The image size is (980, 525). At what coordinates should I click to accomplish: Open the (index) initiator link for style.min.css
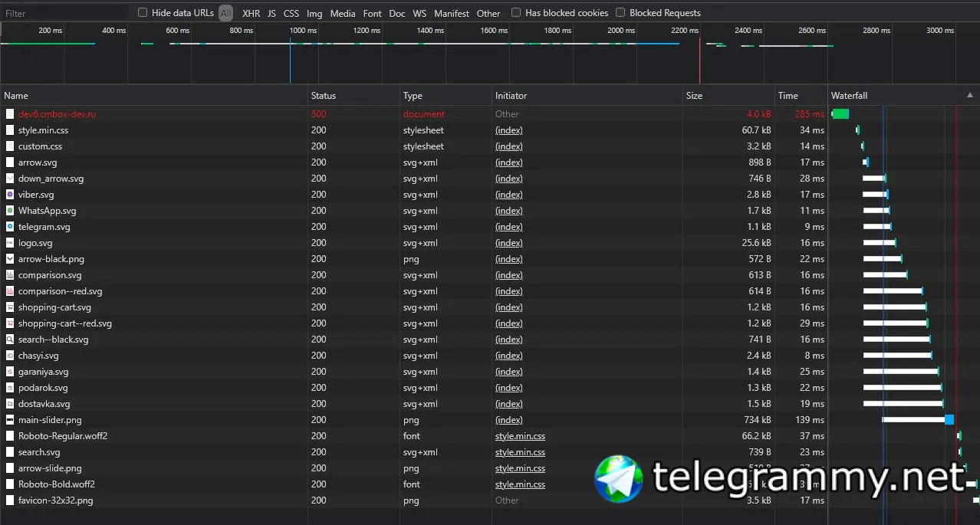508,130
